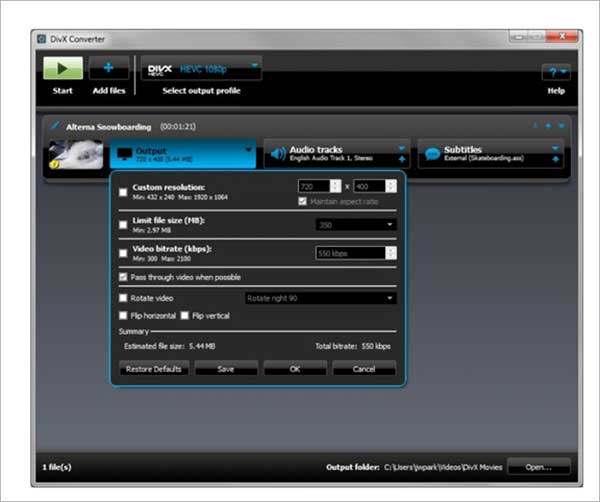
Task: Click the '1 file(s)' status text
Action: point(57,467)
